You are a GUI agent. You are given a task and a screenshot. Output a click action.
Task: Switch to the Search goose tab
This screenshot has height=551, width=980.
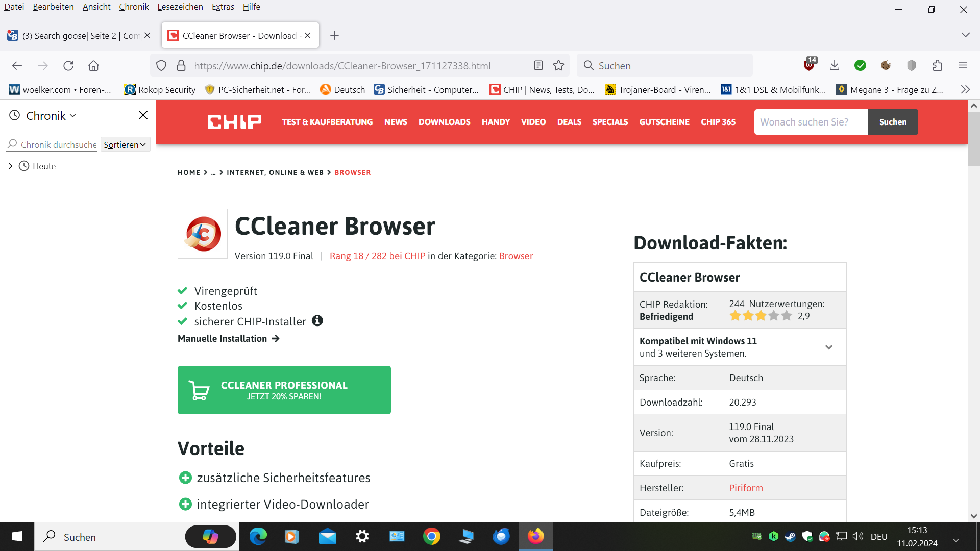(x=77, y=36)
